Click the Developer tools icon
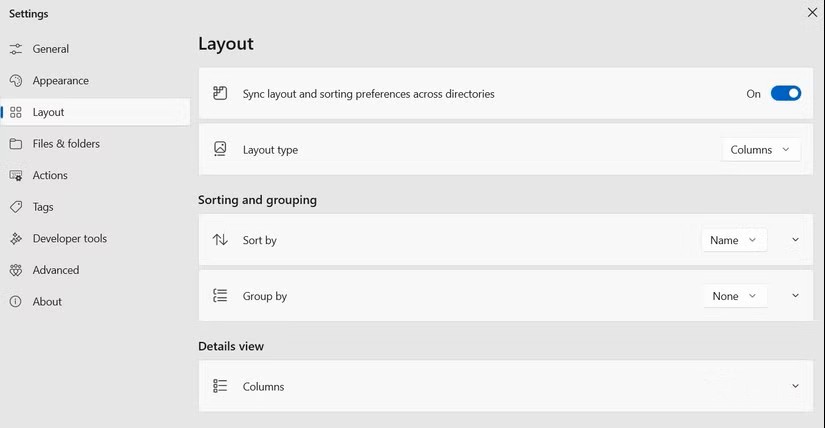Image resolution: width=825 pixels, height=428 pixels. [16, 239]
